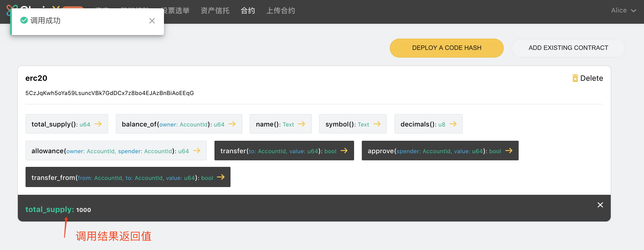Screen dimensions: 644x250
Task: Open the 上传合约 menu item
Action: 281,11
